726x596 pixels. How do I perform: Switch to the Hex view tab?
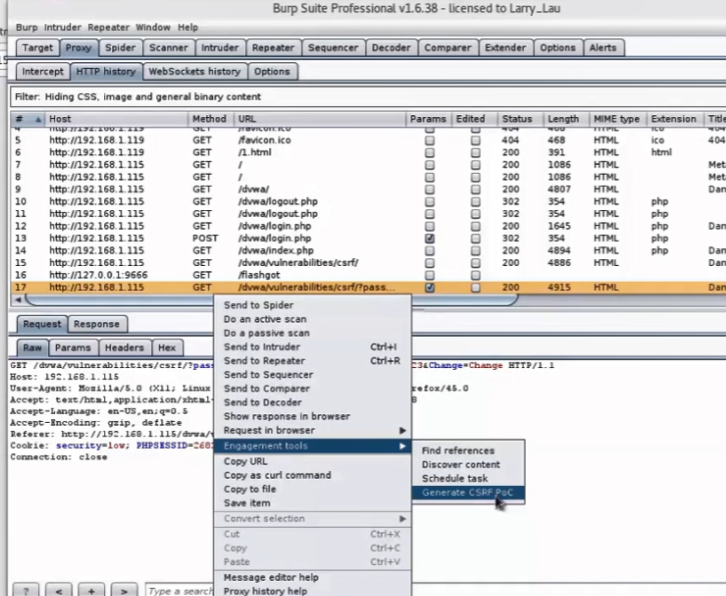(167, 348)
